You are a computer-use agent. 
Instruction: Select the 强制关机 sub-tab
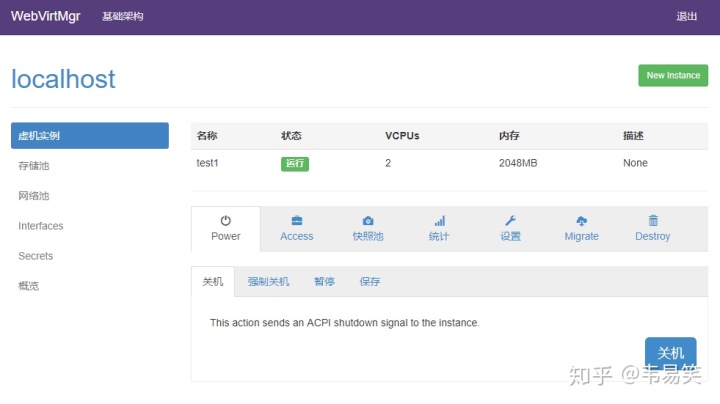tap(269, 281)
